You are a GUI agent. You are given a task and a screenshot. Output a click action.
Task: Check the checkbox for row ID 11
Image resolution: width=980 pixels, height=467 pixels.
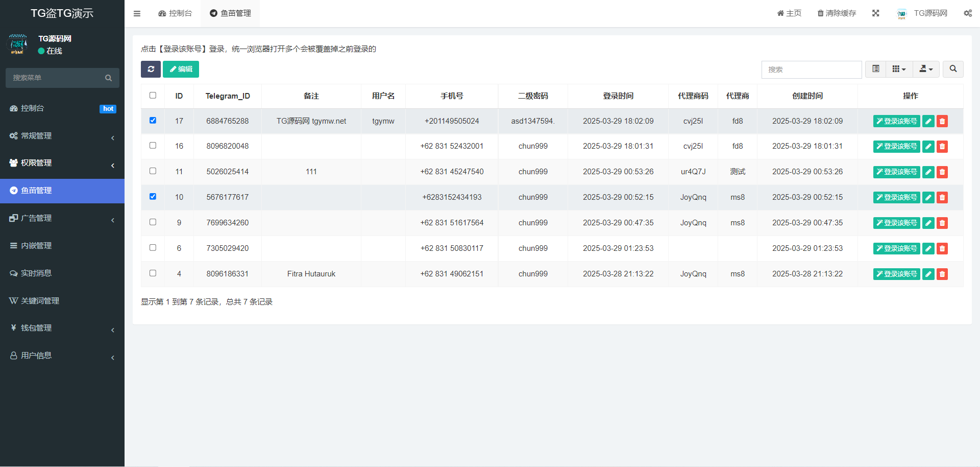tap(153, 171)
